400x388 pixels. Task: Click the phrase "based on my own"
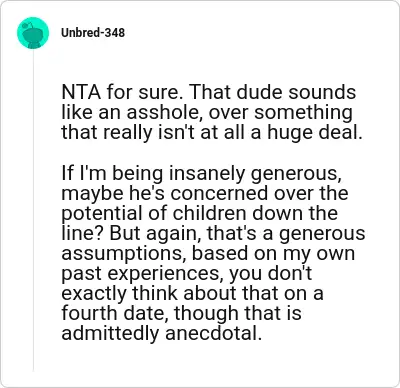tap(273, 253)
